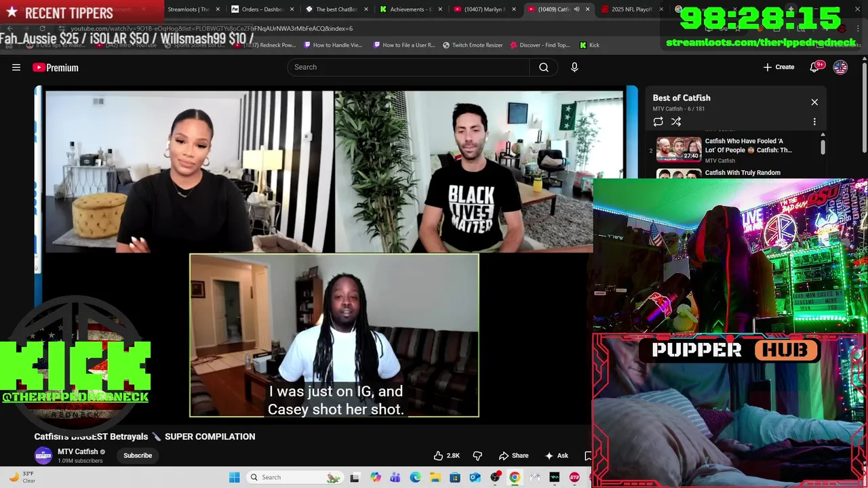
Task: Close the (10409) Catfish tab
Action: (587, 9)
